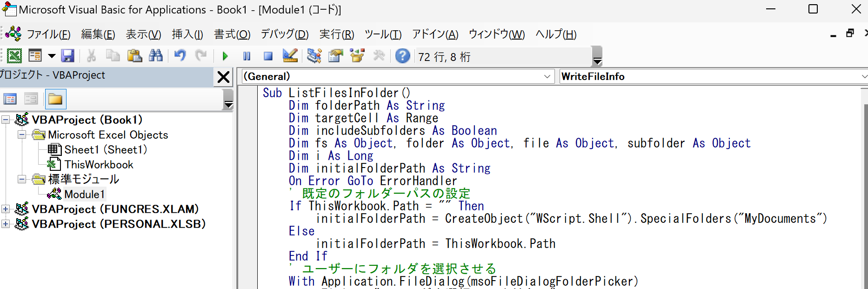Click the Cut scissors icon
The image size is (868, 289).
(91, 56)
